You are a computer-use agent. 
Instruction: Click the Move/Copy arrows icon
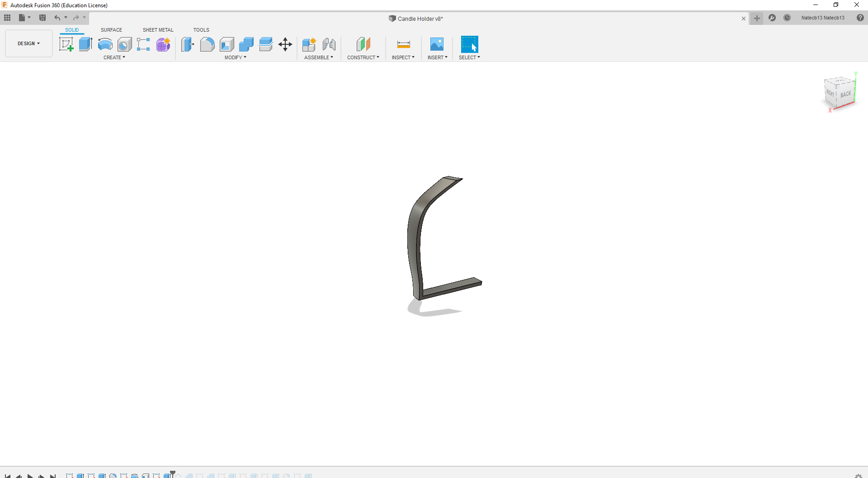point(285,44)
